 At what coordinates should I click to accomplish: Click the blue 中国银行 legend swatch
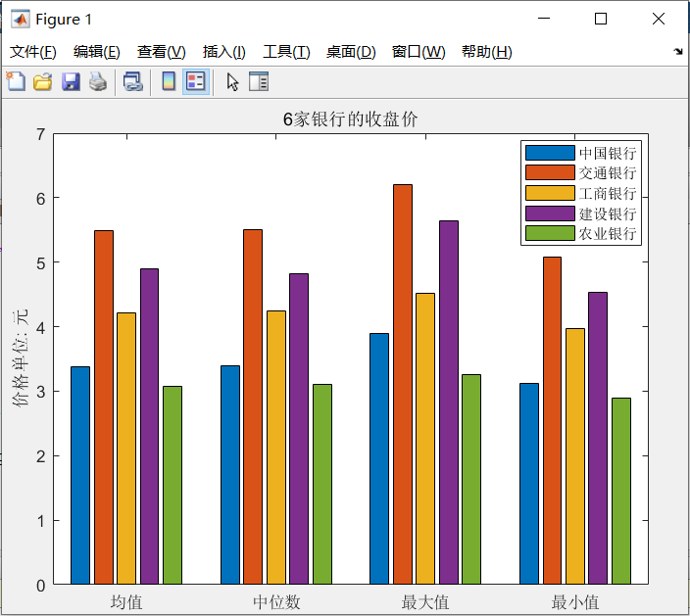550,153
